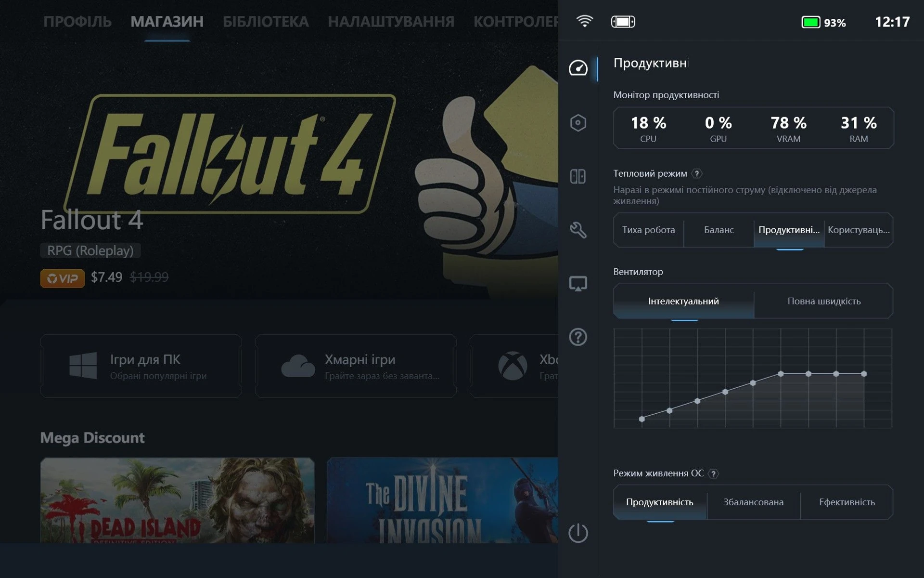The image size is (924, 578).
Task: Click the VRAM 78 % reading
Action: coord(788,128)
